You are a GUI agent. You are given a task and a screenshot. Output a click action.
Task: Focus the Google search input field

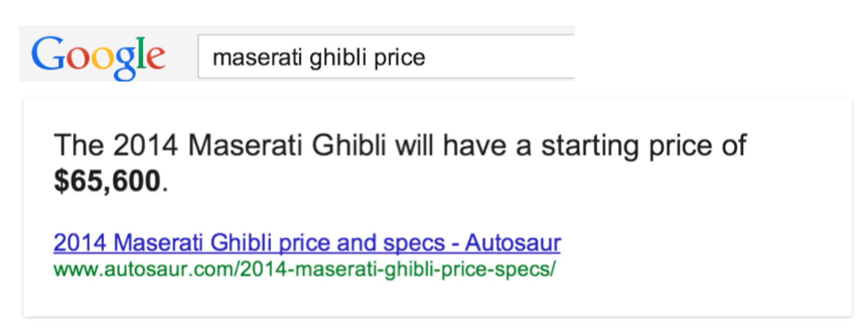(386, 57)
